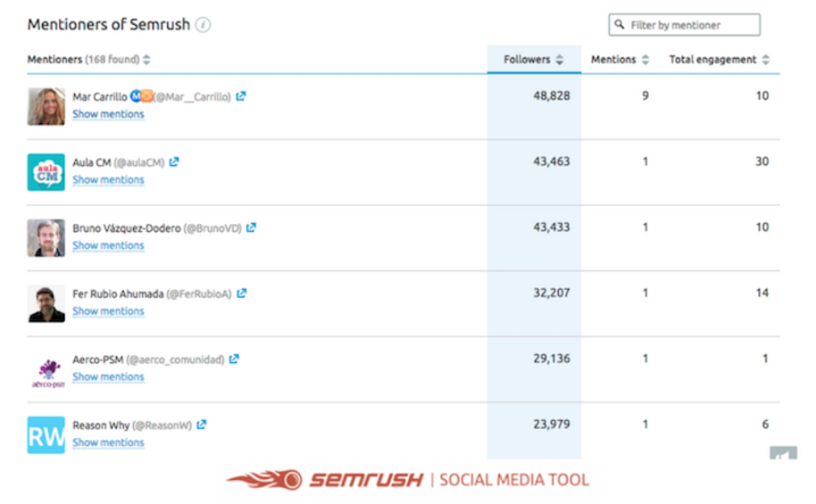Image resolution: width=816 pixels, height=504 pixels.
Task: Focus the Filter by mentioner field
Action: tap(684, 24)
